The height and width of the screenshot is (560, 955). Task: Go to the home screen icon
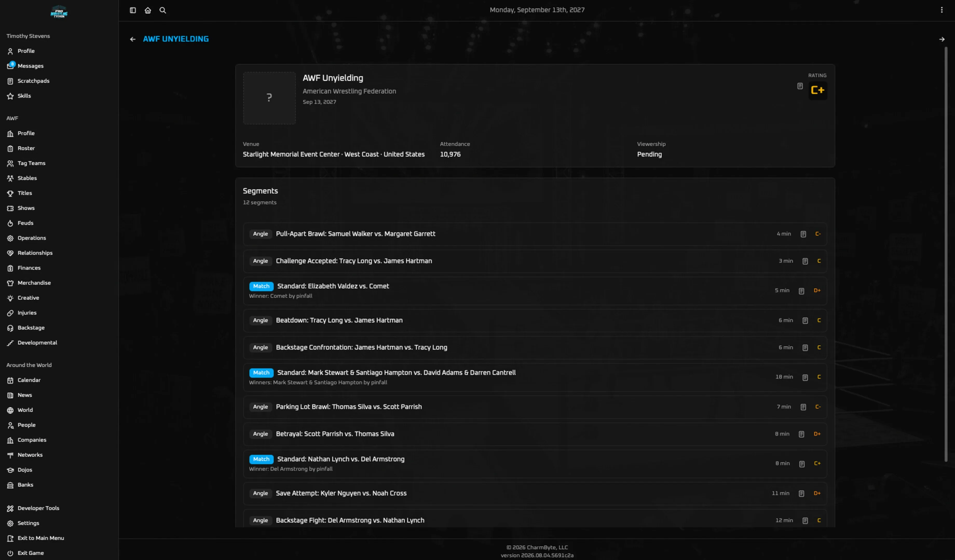coord(148,10)
